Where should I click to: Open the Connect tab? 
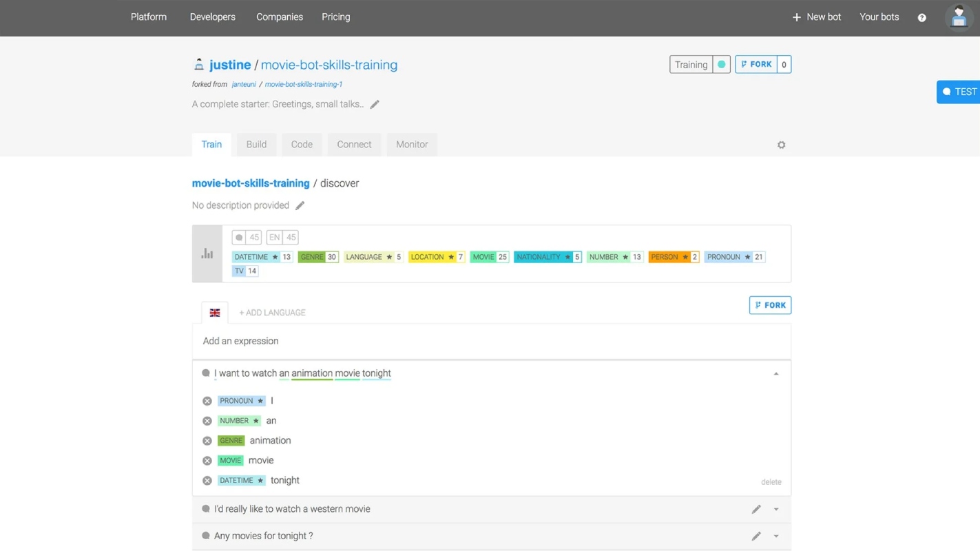354,145
